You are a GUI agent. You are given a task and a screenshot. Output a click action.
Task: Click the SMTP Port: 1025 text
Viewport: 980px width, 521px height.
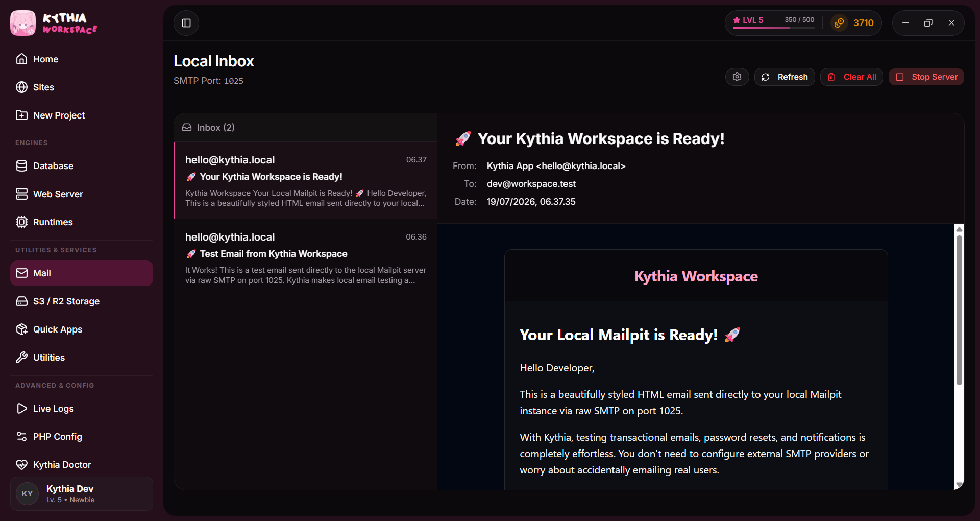pos(208,81)
